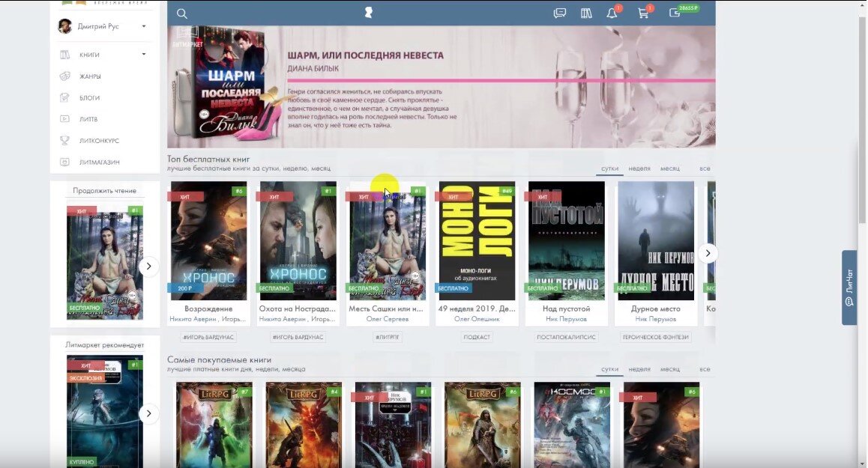The height and width of the screenshot is (468, 868).
Task: Click banner author ДИАНА БИЛЫК
Action: [313, 69]
